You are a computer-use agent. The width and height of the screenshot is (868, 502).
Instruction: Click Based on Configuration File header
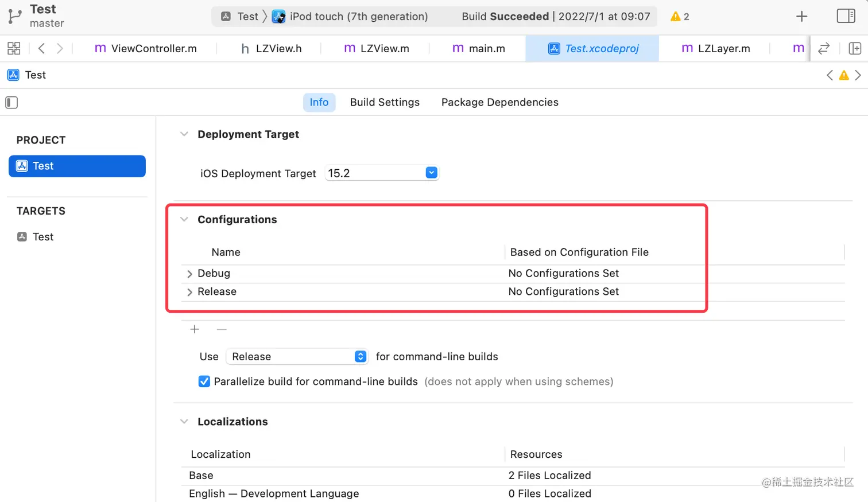point(579,252)
